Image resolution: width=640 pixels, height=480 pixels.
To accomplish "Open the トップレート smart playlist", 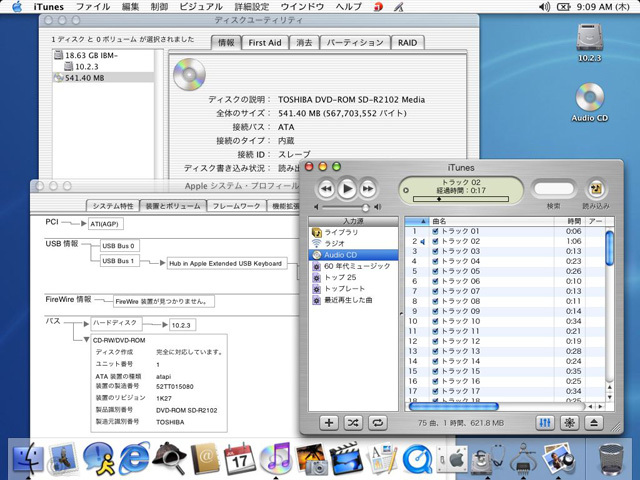I will point(353,289).
